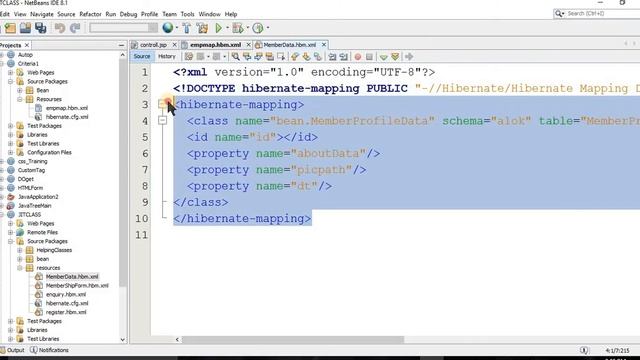Click the Find Selection magnifier icon

click(x=236, y=56)
